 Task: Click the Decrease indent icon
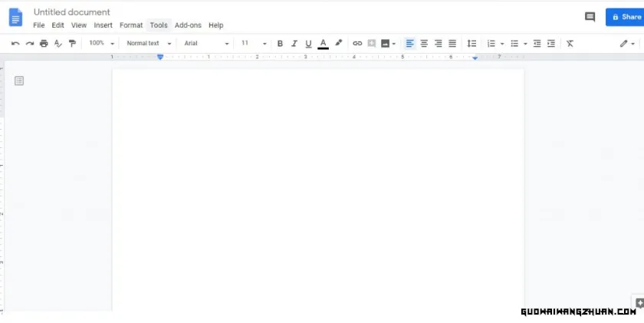[x=537, y=44]
